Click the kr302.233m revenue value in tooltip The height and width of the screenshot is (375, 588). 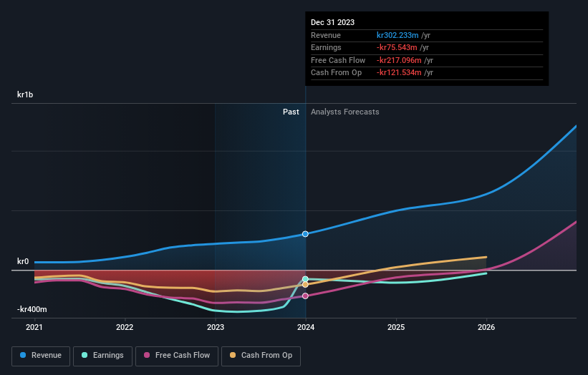[x=397, y=35]
